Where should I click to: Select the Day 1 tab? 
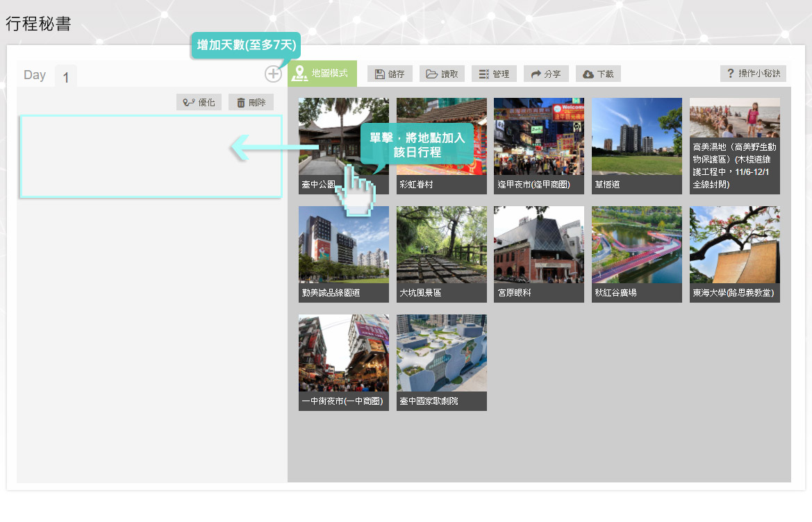click(x=66, y=77)
